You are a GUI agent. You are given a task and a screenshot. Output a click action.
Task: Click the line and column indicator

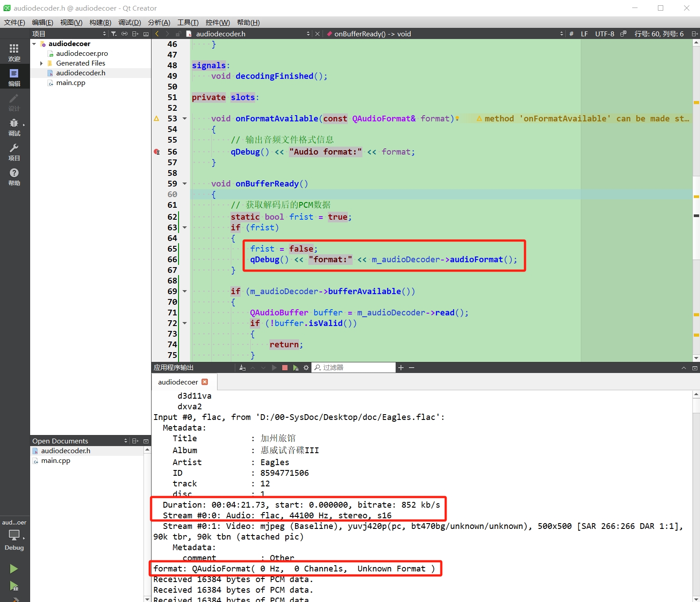coord(659,34)
